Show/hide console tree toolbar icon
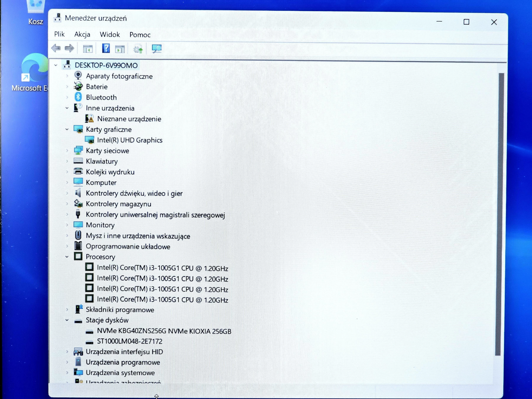The height and width of the screenshot is (399, 532). coord(88,49)
